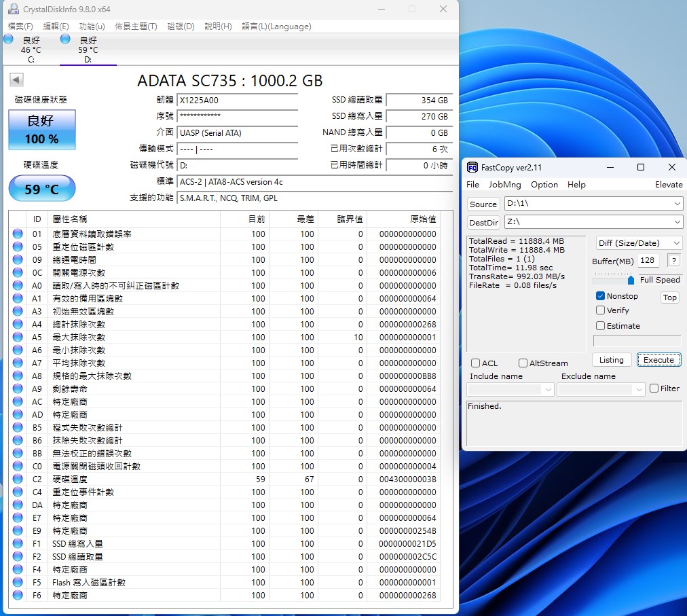Open the Include name dropdown
Viewport: 687px width, 616px height.
tap(548, 389)
